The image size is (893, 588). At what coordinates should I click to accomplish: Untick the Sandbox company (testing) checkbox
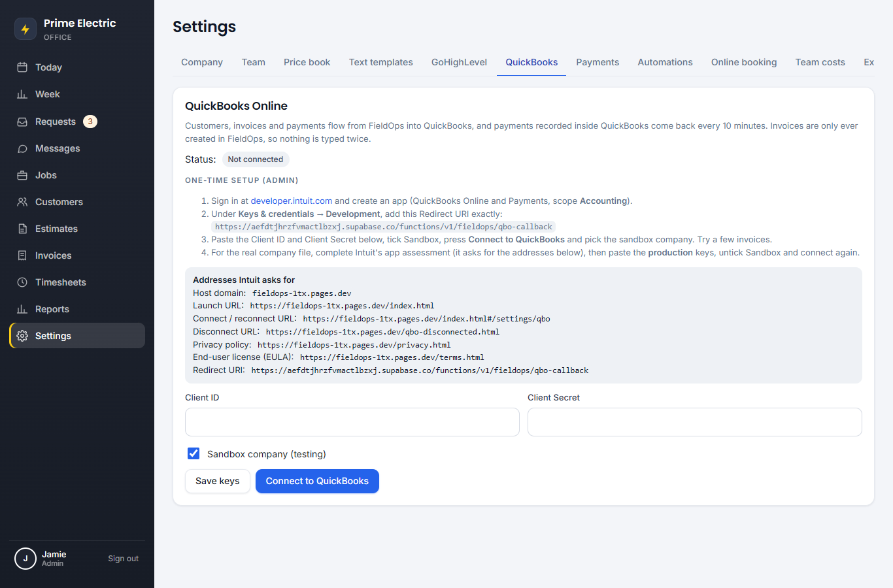(194, 453)
